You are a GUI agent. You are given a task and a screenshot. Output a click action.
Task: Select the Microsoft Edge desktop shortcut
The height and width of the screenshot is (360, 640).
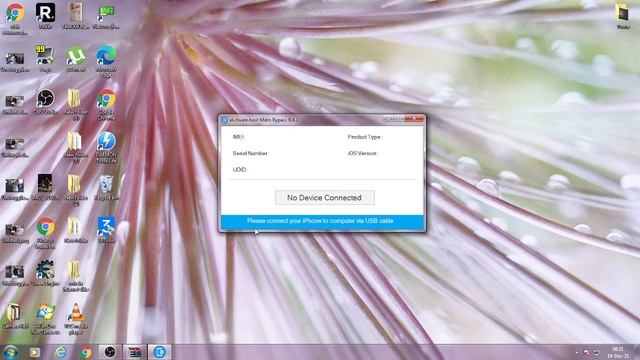click(106, 62)
